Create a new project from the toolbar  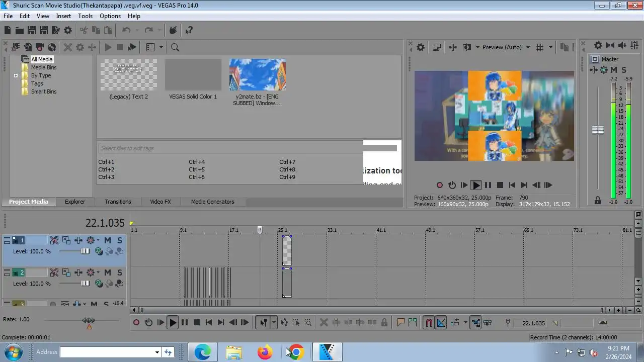coord(8,31)
